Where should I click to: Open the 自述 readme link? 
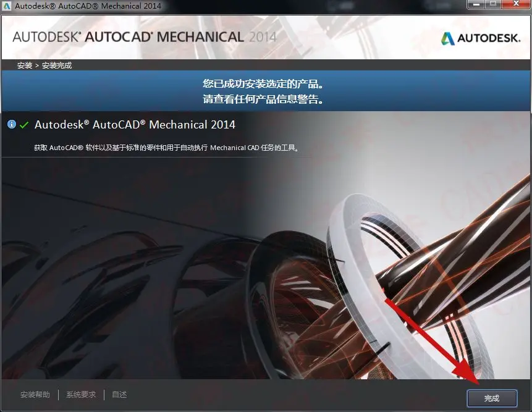tap(119, 394)
